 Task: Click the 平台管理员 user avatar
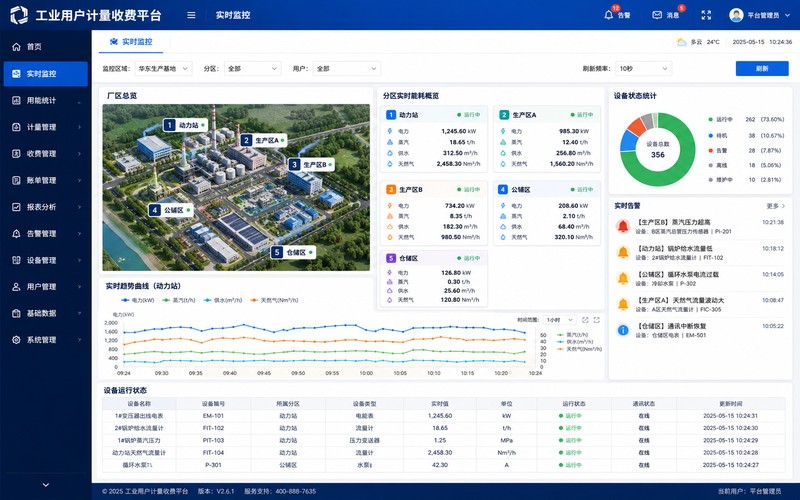[736, 15]
